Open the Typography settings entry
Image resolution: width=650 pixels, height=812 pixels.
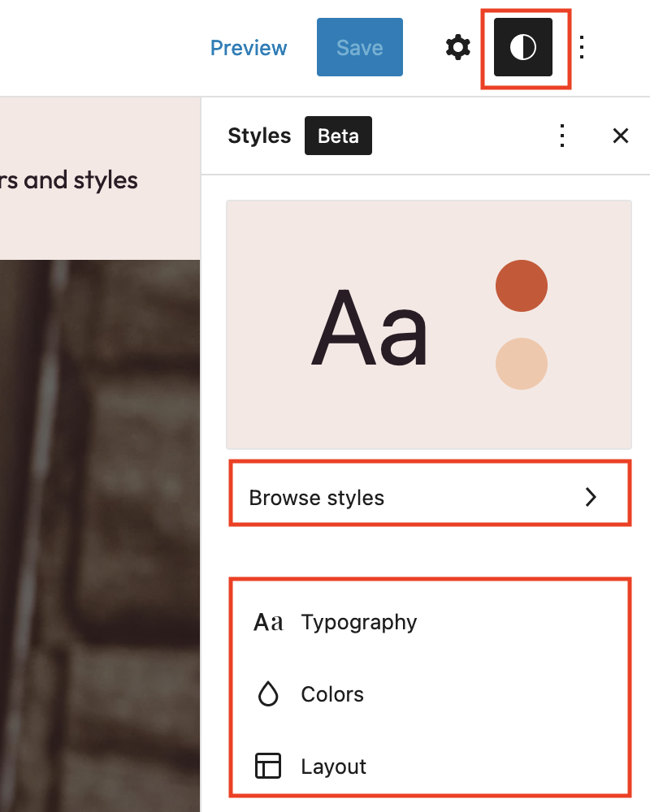point(357,621)
